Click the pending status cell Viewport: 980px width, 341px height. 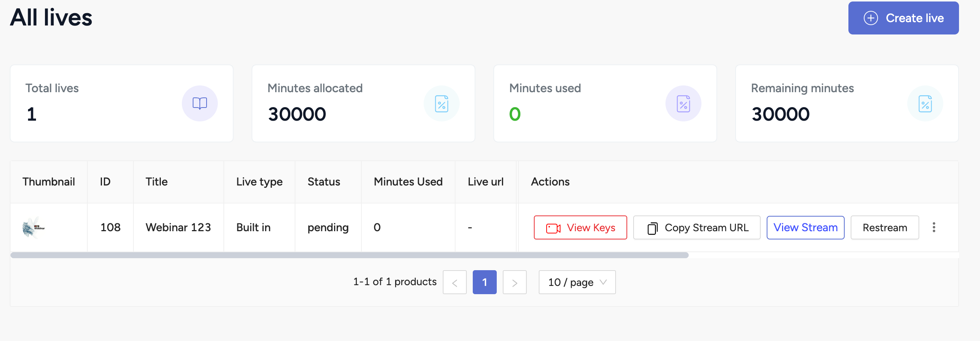click(x=328, y=228)
